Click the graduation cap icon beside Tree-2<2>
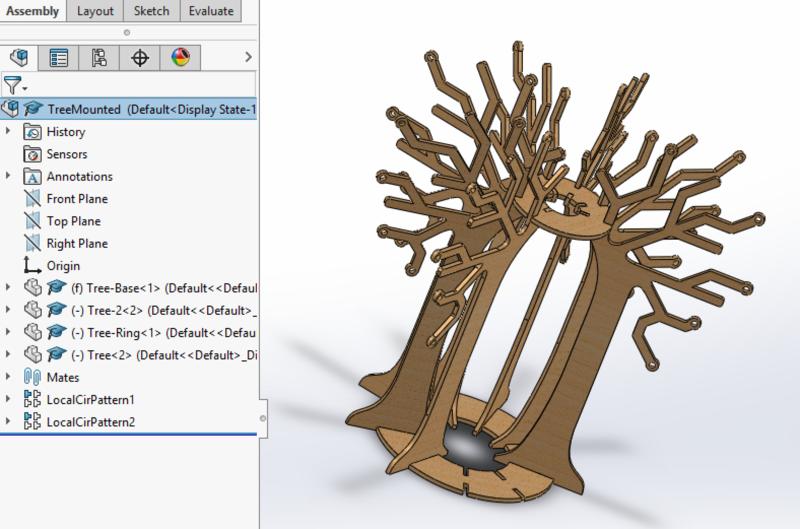This screenshot has height=529, width=800. point(56,310)
